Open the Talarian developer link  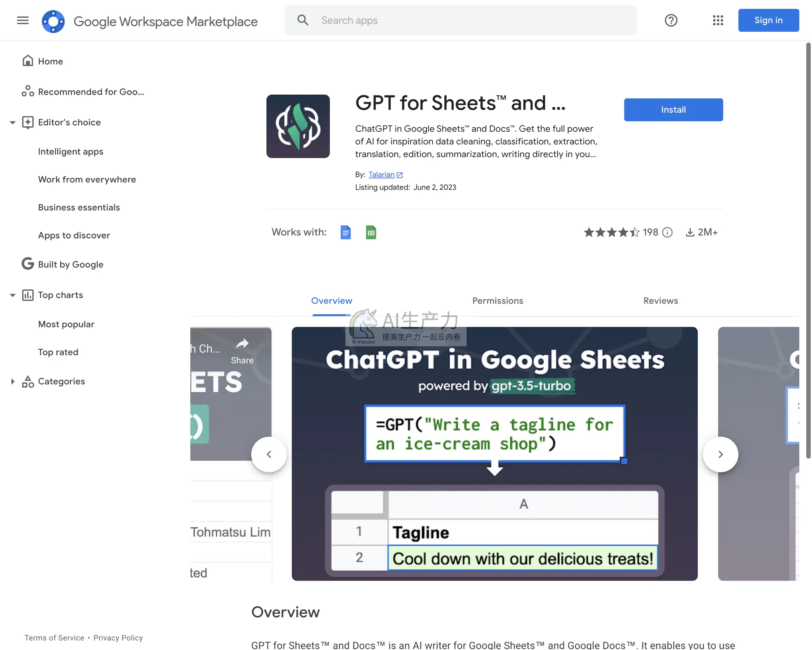click(x=381, y=175)
